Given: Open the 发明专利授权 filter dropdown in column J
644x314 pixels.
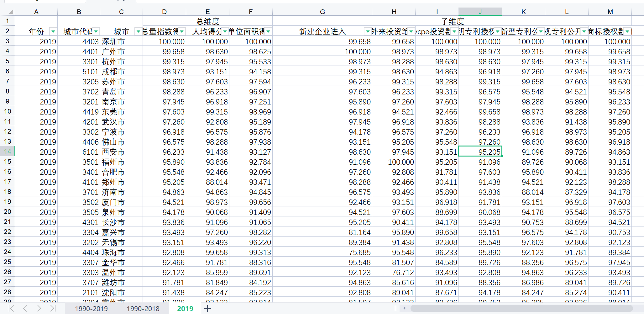Looking at the screenshot, I should [498, 31].
